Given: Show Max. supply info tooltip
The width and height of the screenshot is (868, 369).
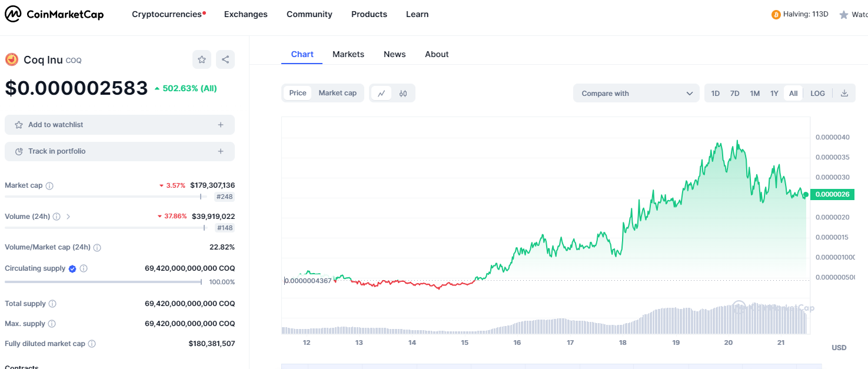Looking at the screenshot, I should click(52, 324).
